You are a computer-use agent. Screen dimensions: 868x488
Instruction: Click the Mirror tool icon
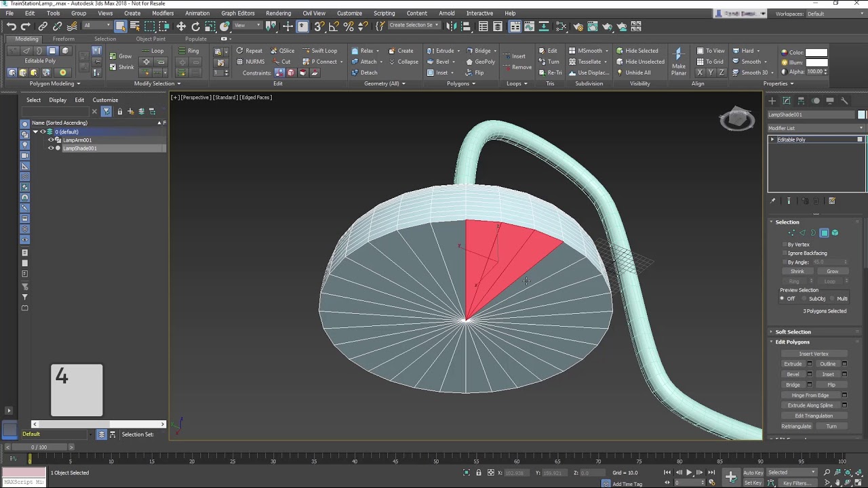(451, 26)
